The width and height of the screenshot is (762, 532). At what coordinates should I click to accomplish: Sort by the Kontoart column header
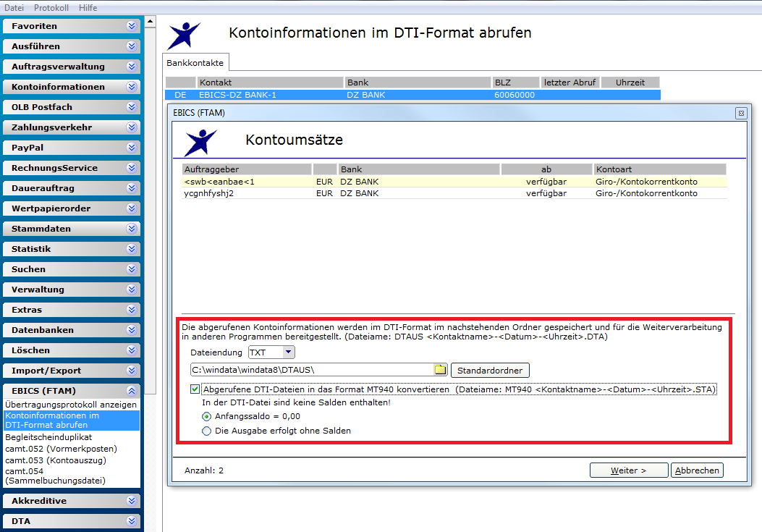(x=659, y=169)
